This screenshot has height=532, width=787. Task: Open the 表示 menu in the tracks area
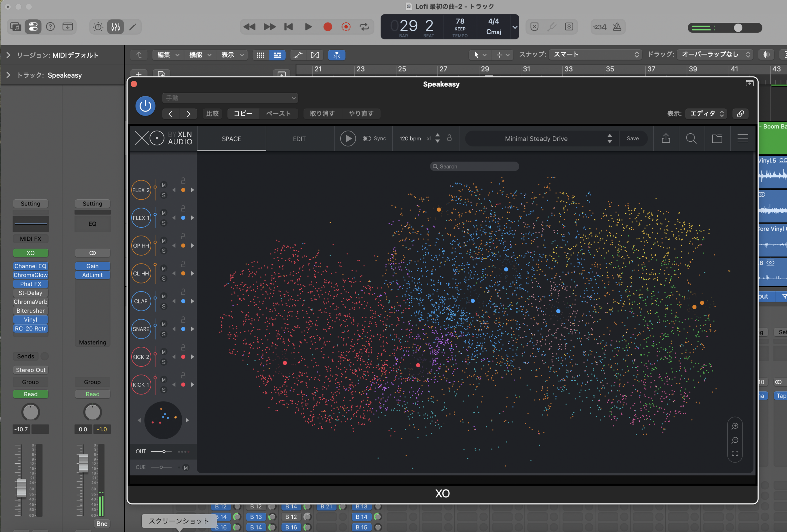[232, 55]
